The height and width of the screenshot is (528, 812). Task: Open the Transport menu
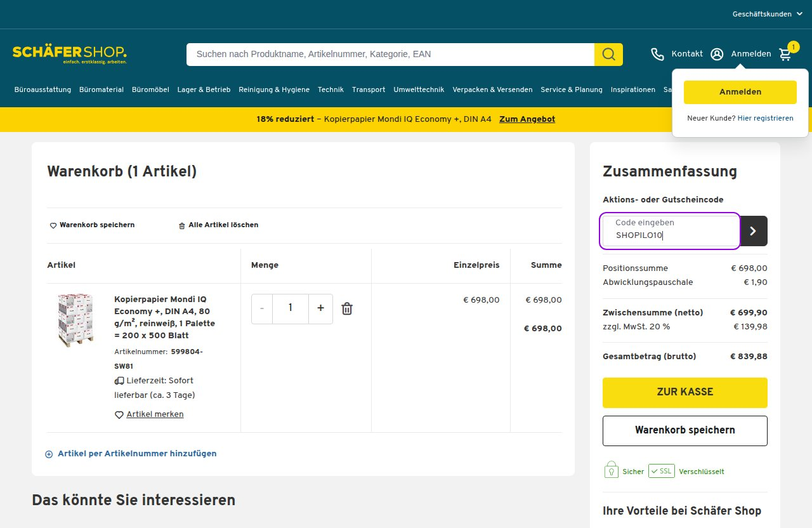coord(369,89)
